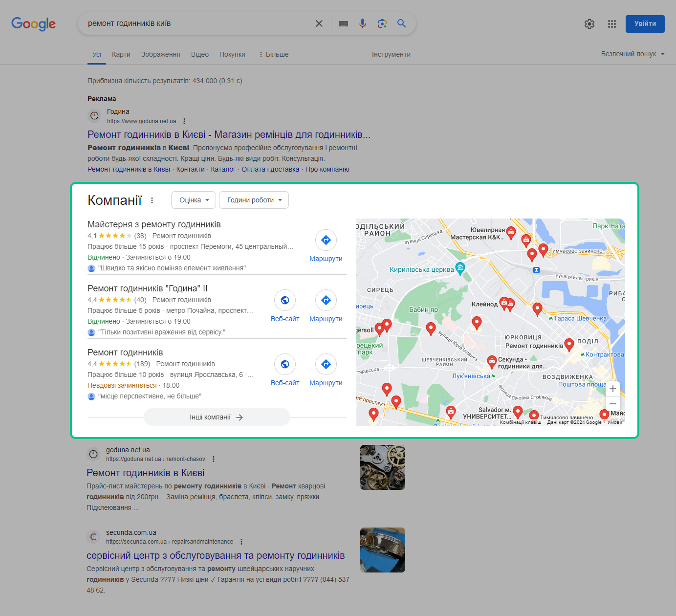Viewport: 676px width, 616px height.
Task: Start voice search with microphone
Action: click(x=363, y=23)
